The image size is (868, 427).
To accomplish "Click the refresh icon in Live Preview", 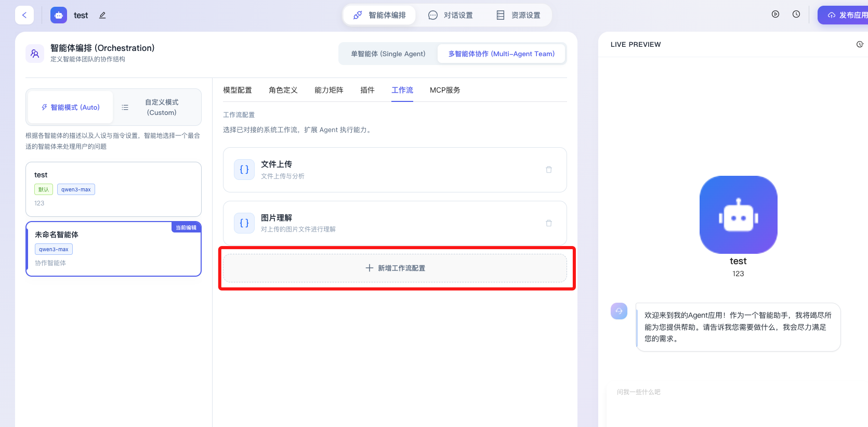I will pos(860,44).
